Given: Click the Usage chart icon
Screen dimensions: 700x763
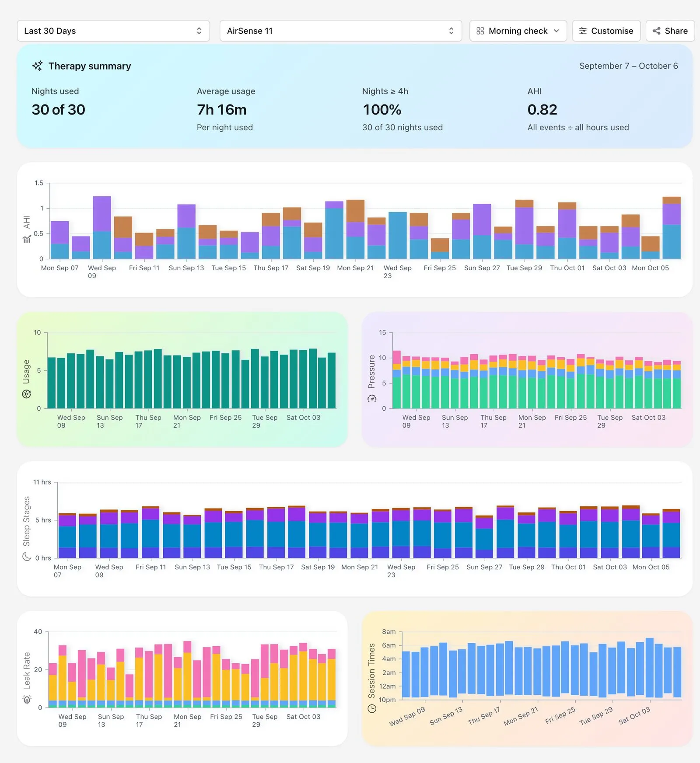Looking at the screenshot, I should pos(26,394).
